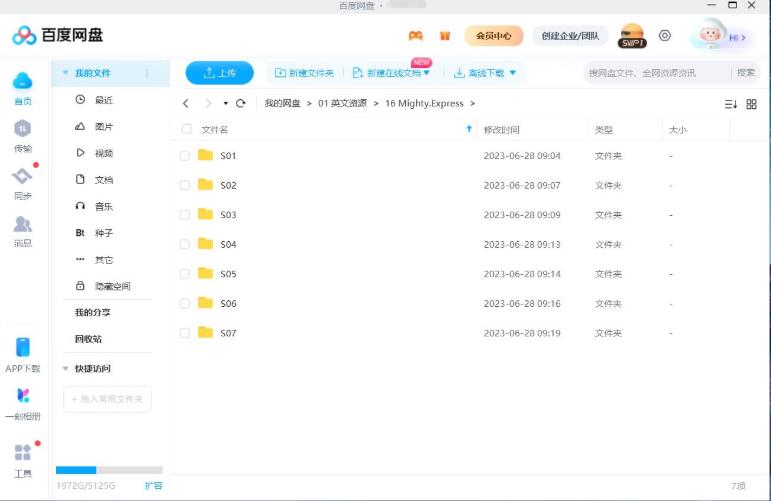Click the 搜索 search button
This screenshot has width=771, height=501.
(x=745, y=73)
